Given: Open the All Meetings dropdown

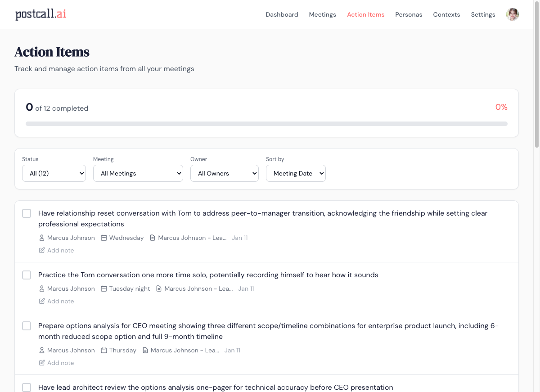Looking at the screenshot, I should click(138, 173).
